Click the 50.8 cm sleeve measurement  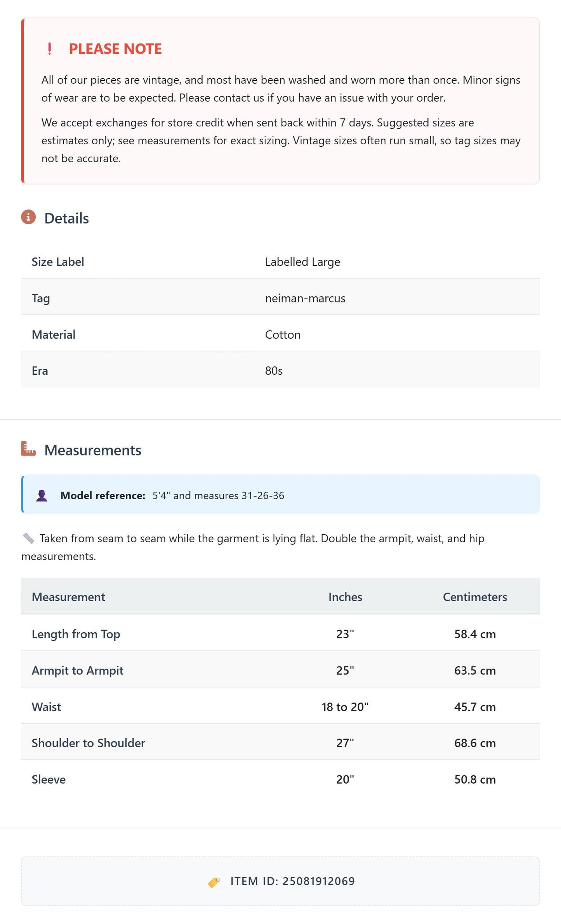tap(475, 780)
